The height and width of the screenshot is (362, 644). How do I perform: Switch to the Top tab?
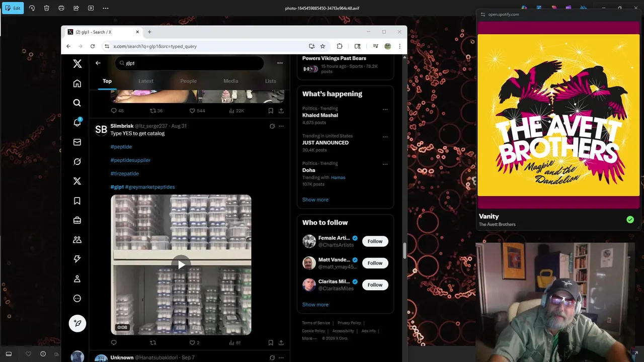[107, 81]
